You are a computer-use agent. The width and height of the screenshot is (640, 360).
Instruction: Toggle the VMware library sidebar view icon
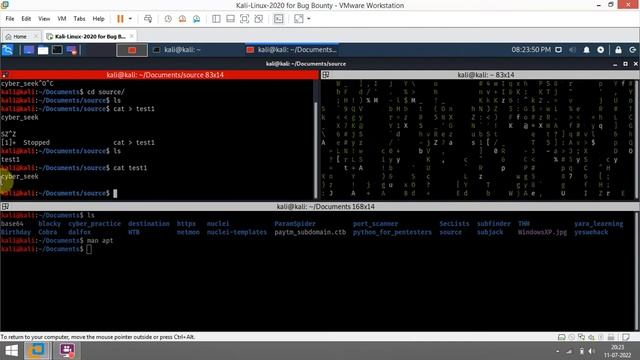tap(216, 19)
